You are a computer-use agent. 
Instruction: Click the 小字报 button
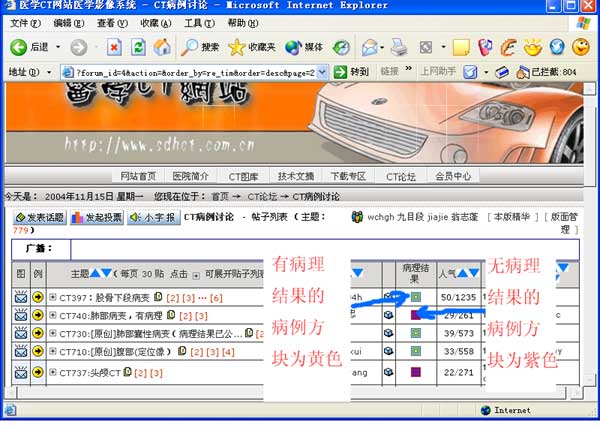coord(153,217)
